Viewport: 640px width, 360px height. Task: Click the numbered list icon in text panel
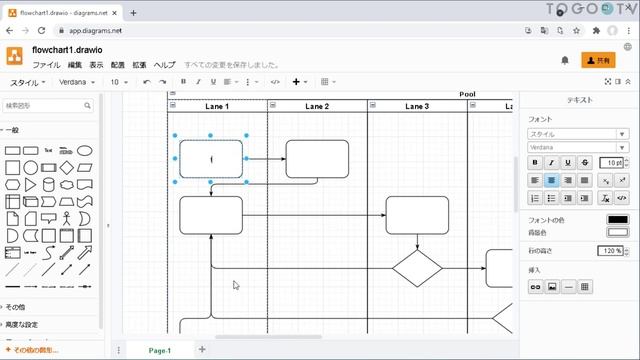click(x=535, y=198)
